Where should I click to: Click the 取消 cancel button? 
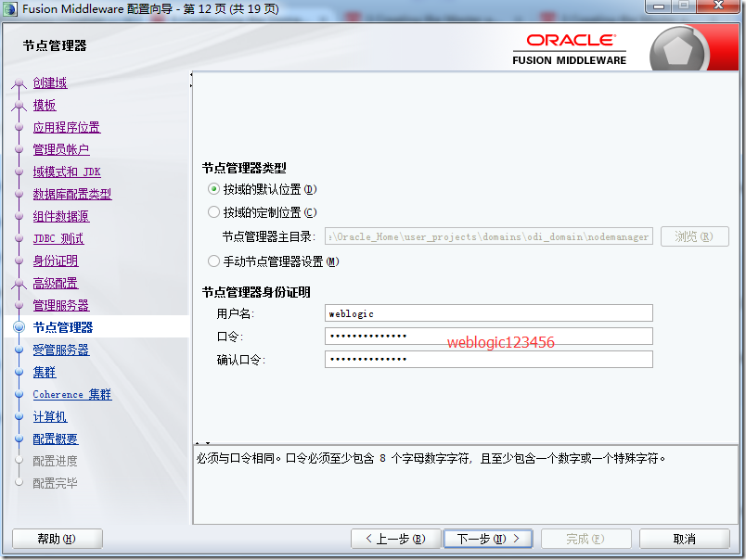[685, 539]
